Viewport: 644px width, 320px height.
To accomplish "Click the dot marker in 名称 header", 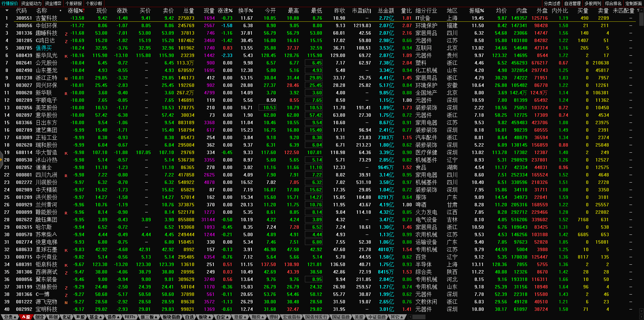I will [x=60, y=11].
